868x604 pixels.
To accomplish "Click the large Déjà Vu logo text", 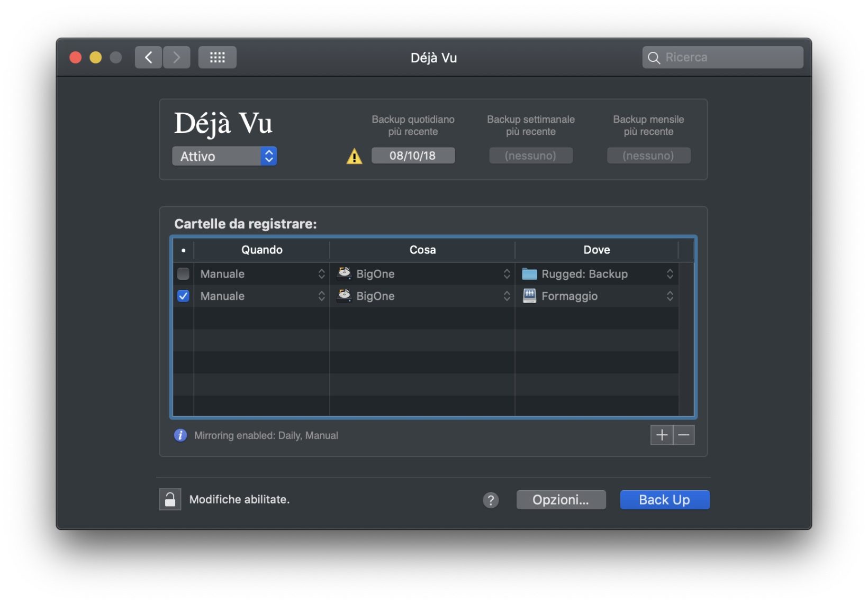I will click(223, 123).
